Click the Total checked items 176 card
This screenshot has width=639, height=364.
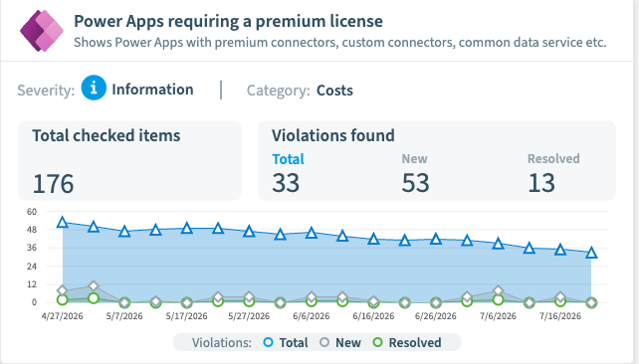coord(129,160)
